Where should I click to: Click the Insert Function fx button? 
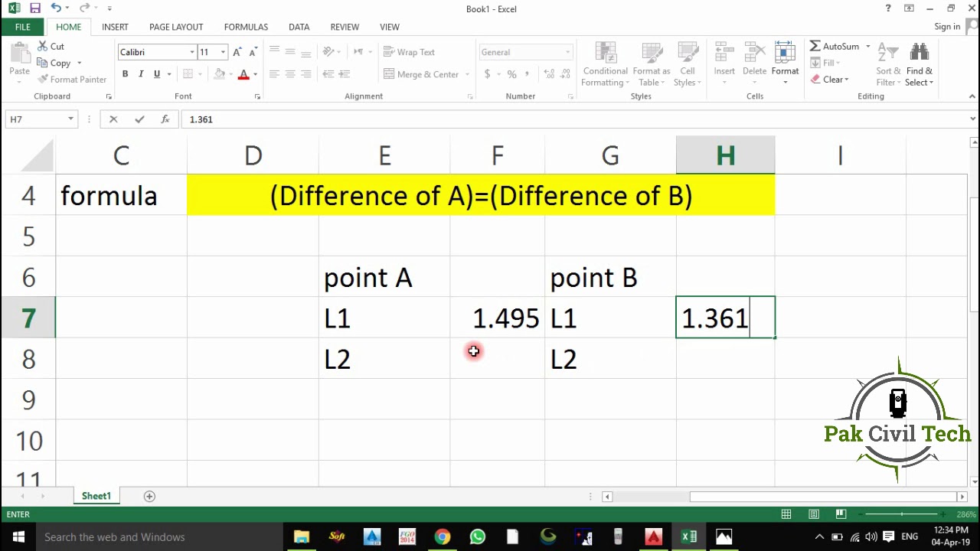165,119
